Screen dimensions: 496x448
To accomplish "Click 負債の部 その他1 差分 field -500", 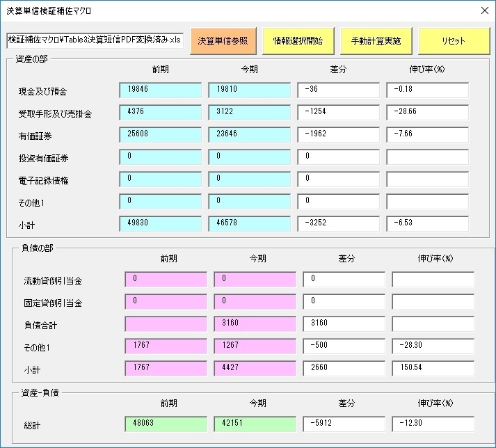I will [344, 346].
